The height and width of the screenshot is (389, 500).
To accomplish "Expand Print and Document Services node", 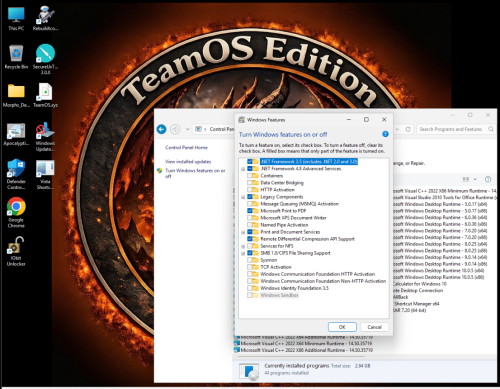I will pos(243,232).
